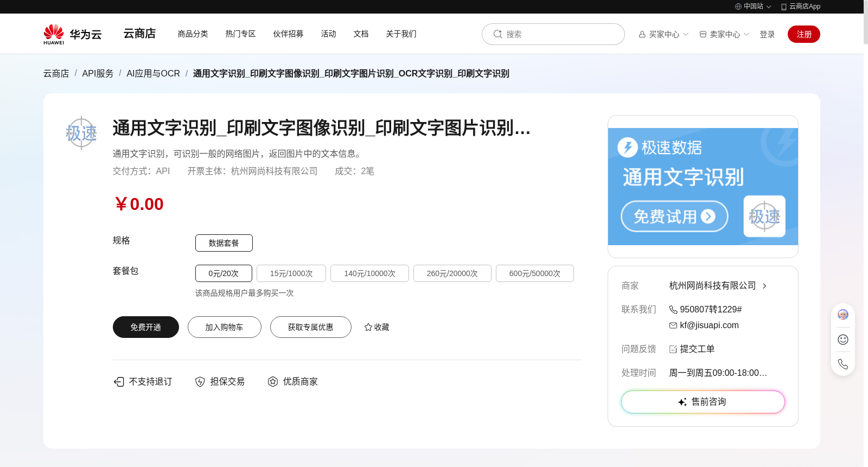Click the 提交工单 edit icon

pyautogui.click(x=673, y=349)
